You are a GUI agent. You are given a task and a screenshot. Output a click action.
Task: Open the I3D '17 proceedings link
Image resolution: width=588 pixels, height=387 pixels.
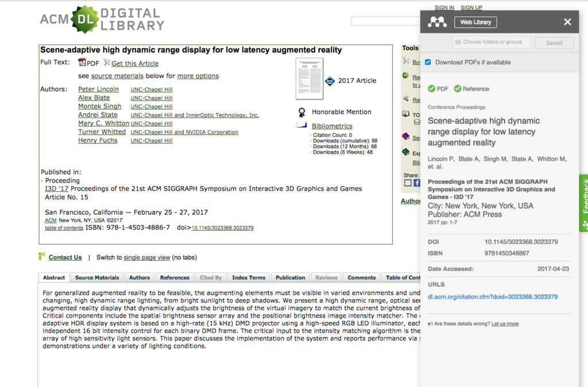click(57, 189)
